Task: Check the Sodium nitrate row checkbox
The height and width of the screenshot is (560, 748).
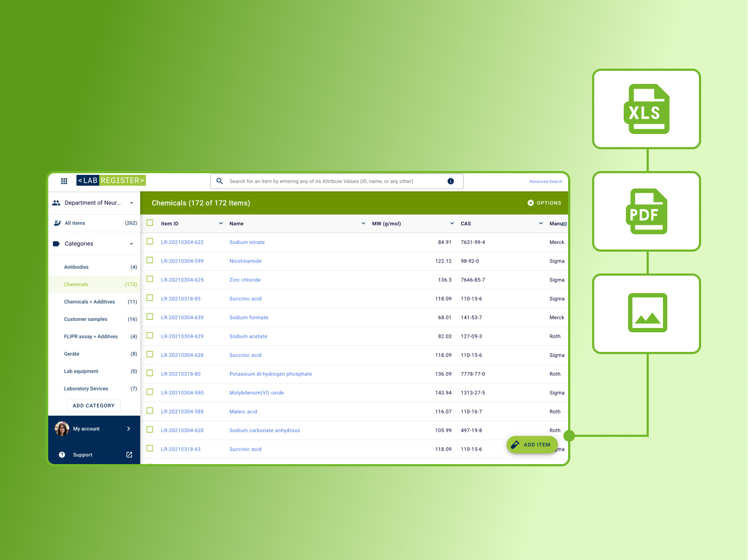Action: 150,242
